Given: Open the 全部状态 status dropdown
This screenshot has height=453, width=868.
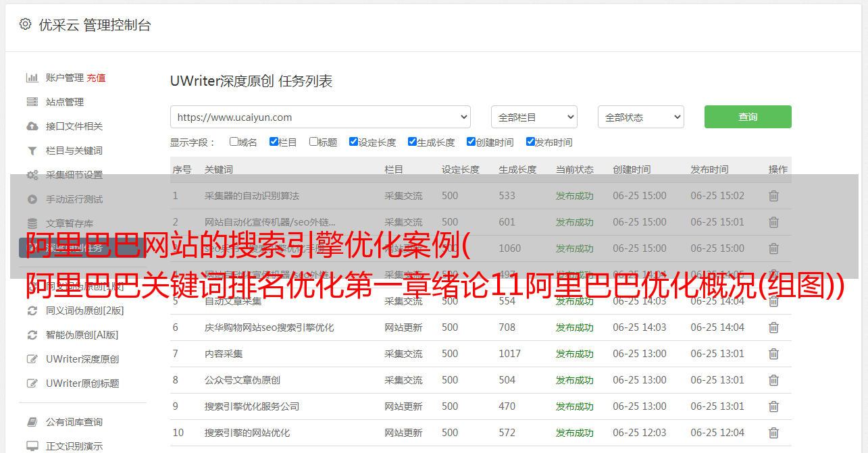Looking at the screenshot, I should tap(640, 117).
